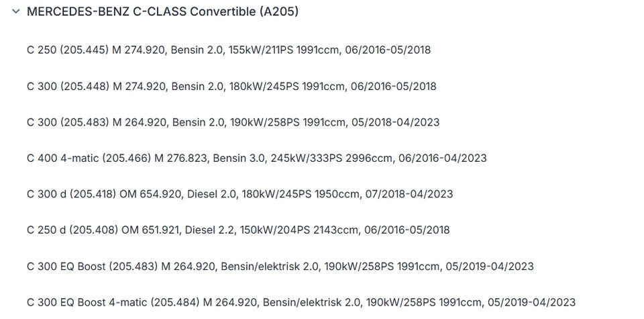Select the C 300 (205.448) 180kW variant
The image size is (644, 319).
tap(231, 87)
